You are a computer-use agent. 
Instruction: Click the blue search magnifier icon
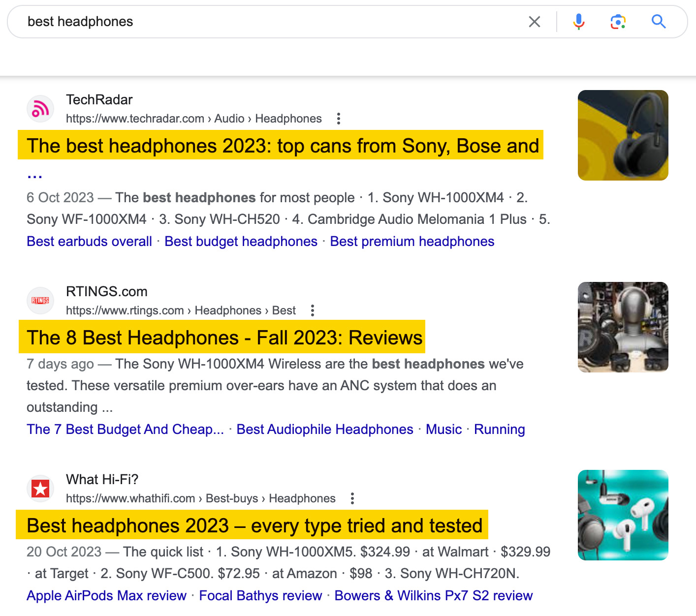pyautogui.click(x=659, y=21)
